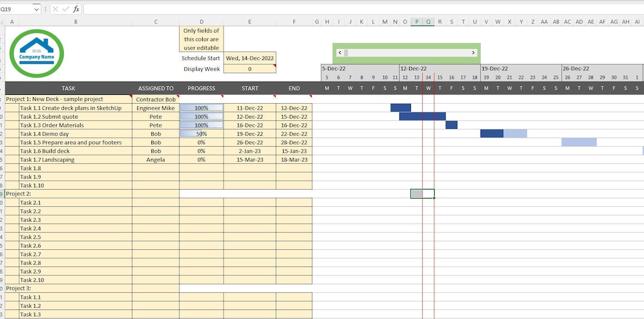
Task: Select start date '15-Mar-23' cell
Action: [250, 160]
